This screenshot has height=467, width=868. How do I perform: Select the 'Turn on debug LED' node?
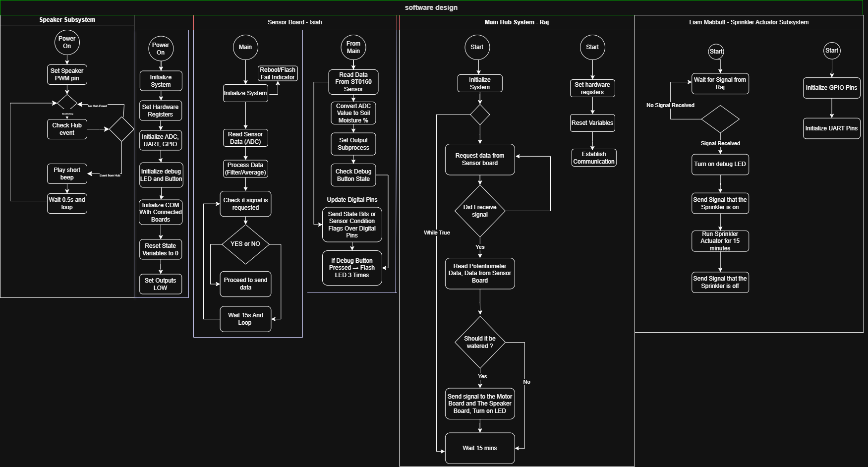(x=720, y=164)
